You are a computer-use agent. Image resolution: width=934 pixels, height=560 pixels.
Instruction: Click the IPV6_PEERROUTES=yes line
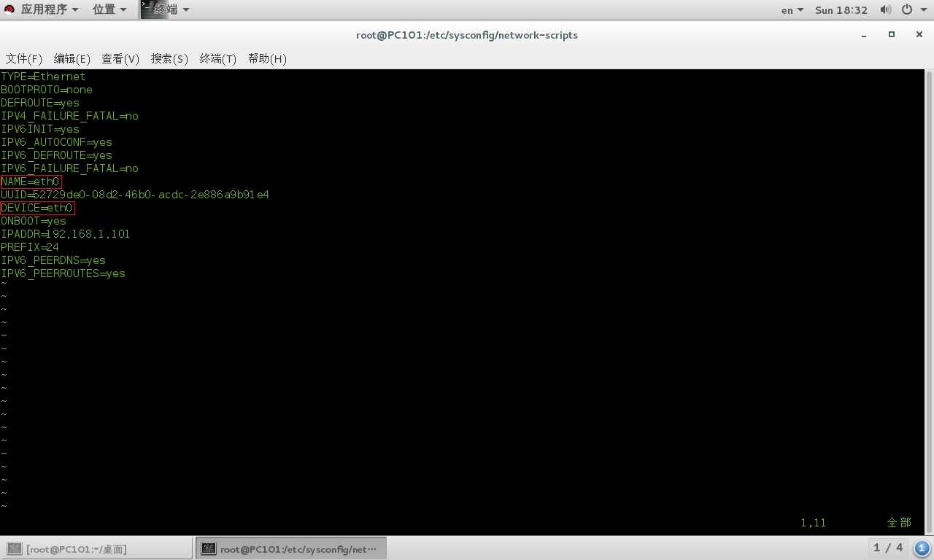click(63, 273)
